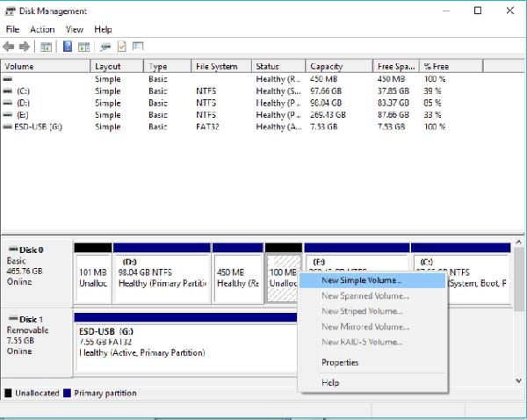Viewport: 527px width, 420px height.
Task: Click the blue Help toolbar icon
Action: [68, 47]
